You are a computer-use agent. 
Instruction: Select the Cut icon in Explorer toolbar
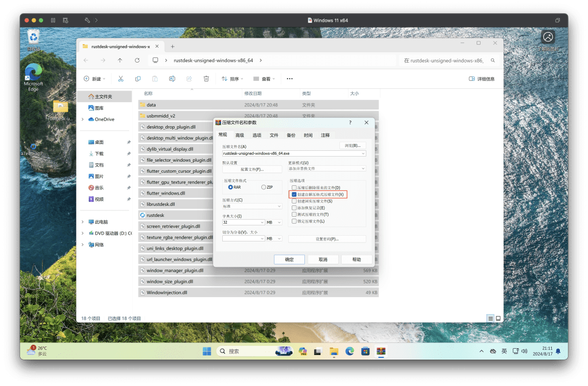point(121,79)
